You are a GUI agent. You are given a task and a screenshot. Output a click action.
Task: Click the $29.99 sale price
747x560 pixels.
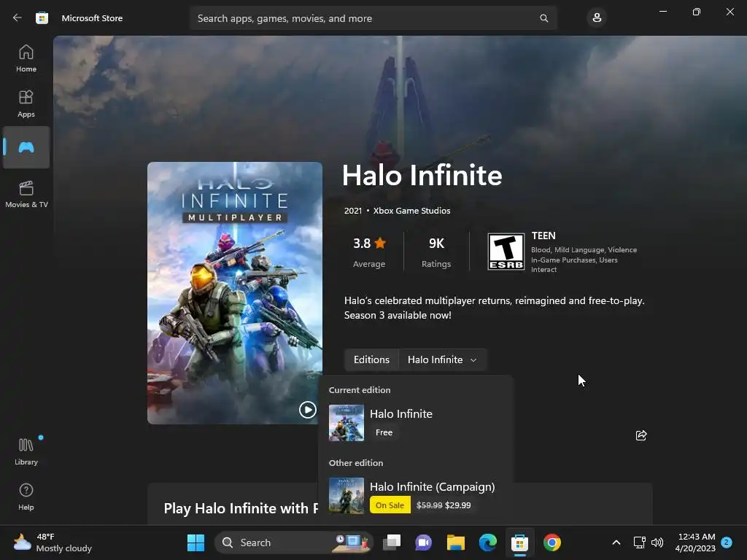click(458, 505)
